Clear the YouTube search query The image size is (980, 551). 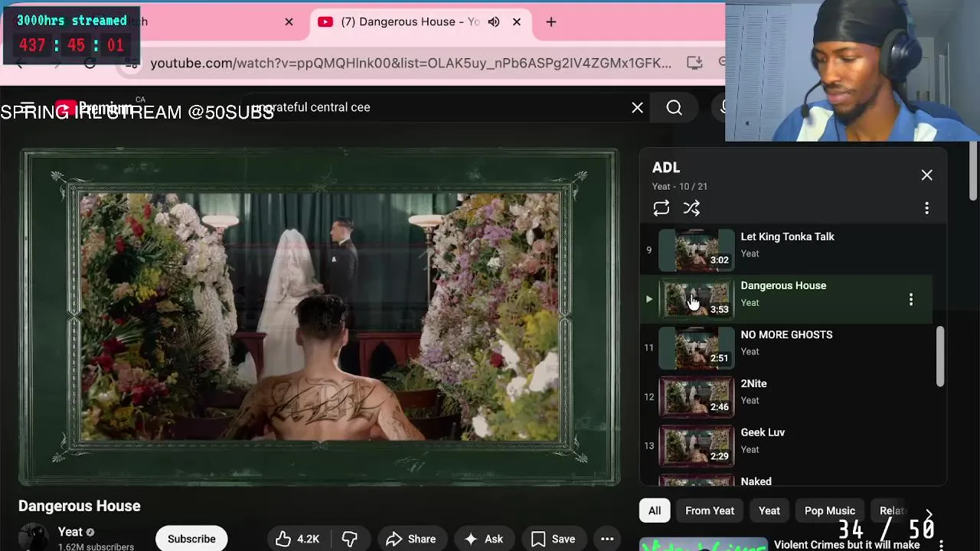(x=637, y=108)
